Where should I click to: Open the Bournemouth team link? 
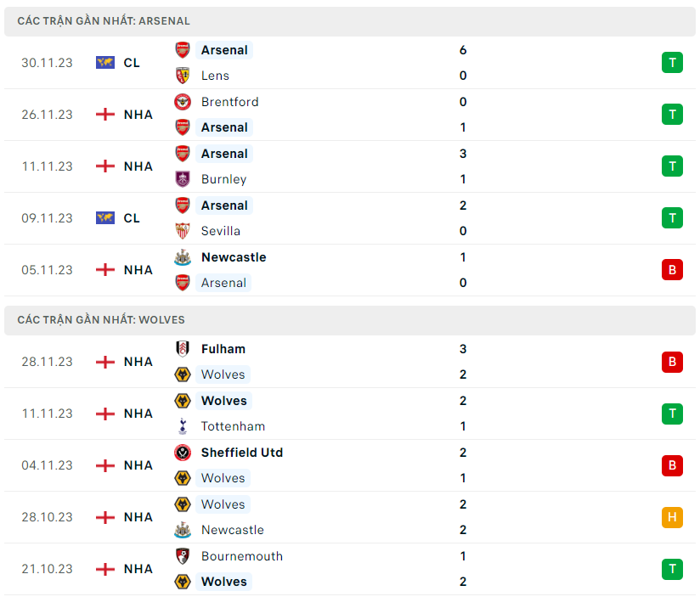pyautogui.click(x=241, y=556)
